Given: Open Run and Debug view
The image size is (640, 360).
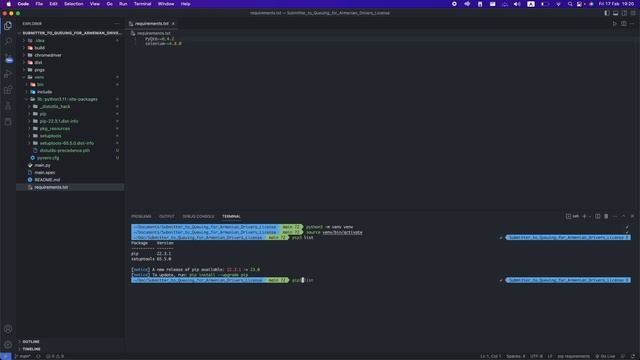Looking at the screenshot, I should 8,74.
